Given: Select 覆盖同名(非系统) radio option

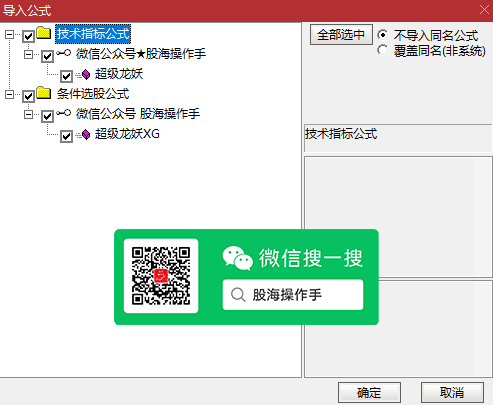Looking at the screenshot, I should 382,50.
